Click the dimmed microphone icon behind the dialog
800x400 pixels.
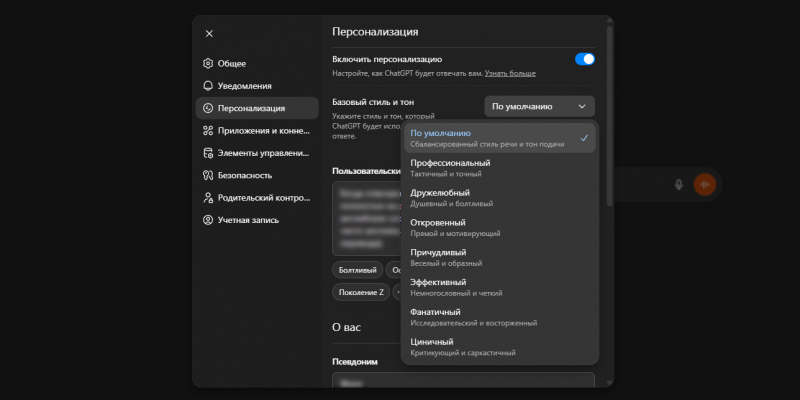(678, 184)
